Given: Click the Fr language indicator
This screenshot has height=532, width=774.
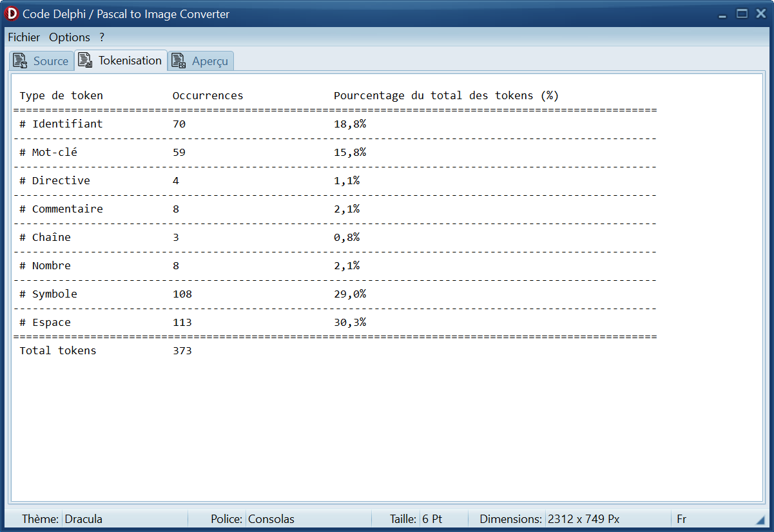Looking at the screenshot, I should tap(681, 519).
